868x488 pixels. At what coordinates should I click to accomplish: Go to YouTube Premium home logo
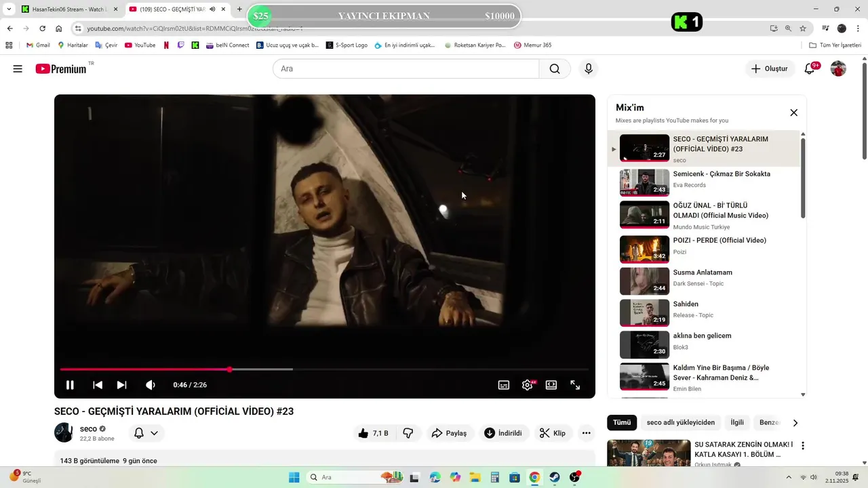[x=61, y=68]
